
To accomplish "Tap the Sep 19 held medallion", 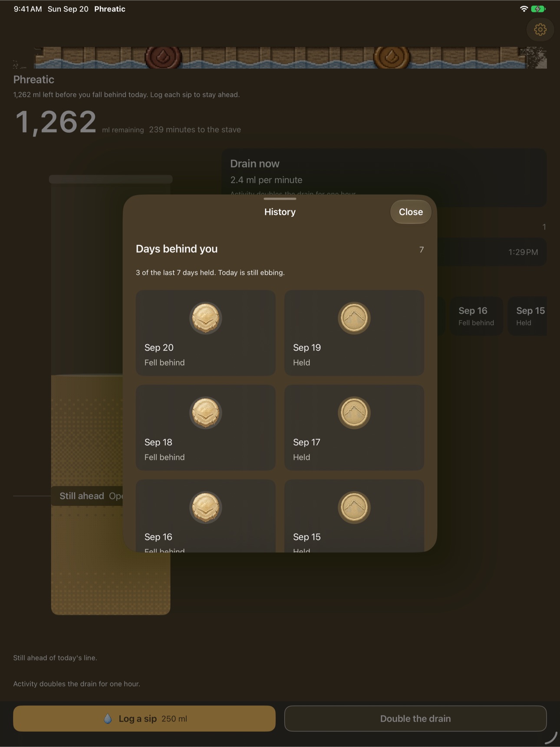I will [354, 318].
